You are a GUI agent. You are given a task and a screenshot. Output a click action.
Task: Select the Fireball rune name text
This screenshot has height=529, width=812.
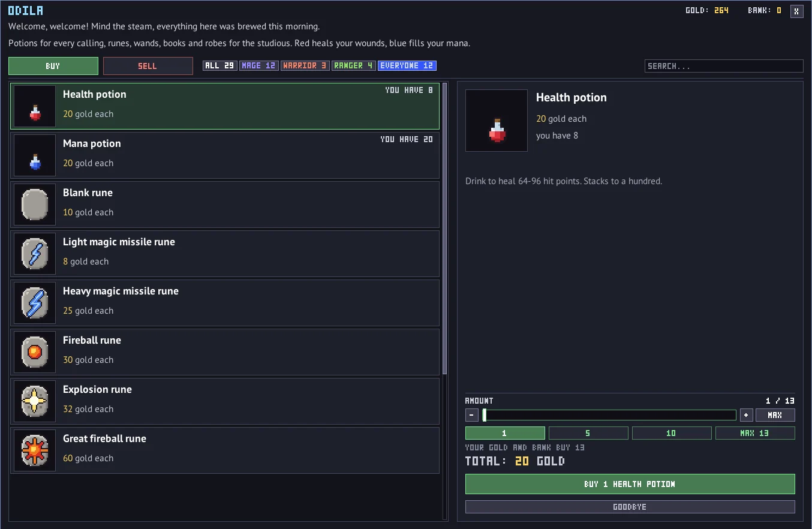point(92,340)
